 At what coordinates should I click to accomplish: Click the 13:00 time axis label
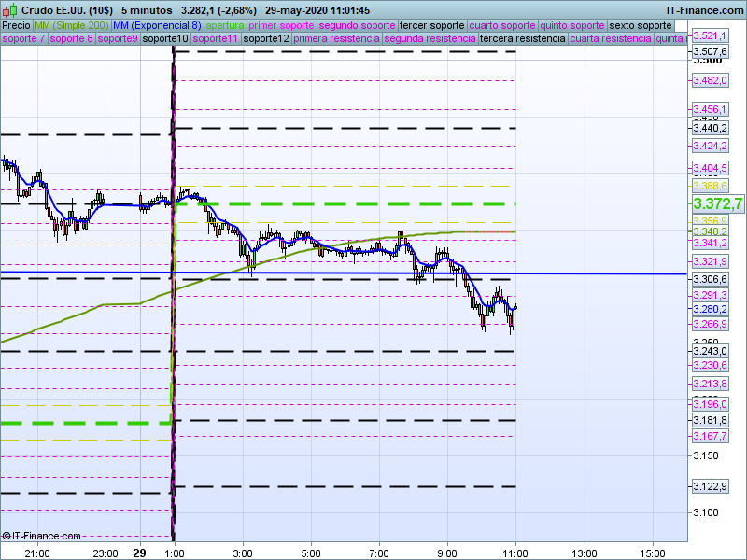585,553
